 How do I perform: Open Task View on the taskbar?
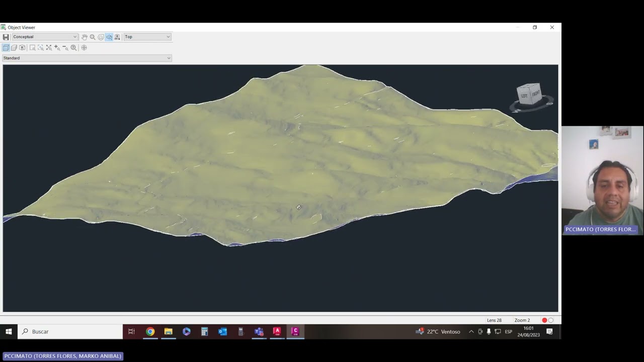click(x=131, y=331)
